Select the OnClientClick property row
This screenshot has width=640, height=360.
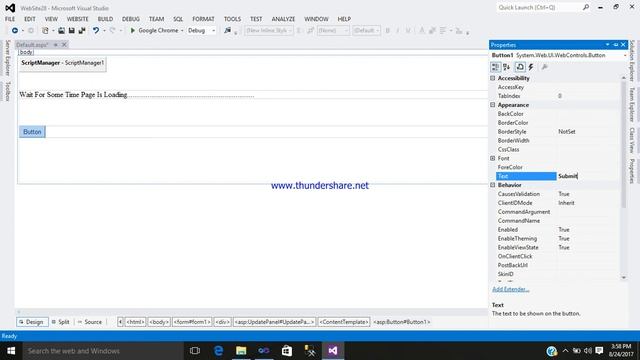coord(557,256)
